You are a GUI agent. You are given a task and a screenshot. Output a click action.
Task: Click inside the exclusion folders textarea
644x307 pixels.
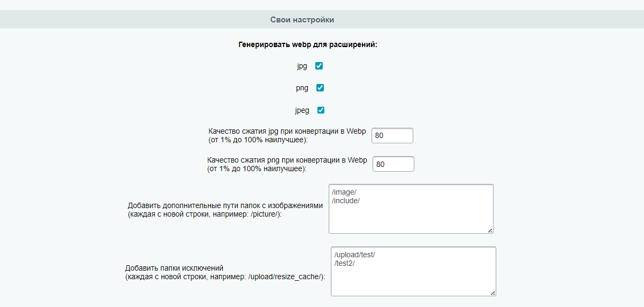pyautogui.click(x=413, y=278)
